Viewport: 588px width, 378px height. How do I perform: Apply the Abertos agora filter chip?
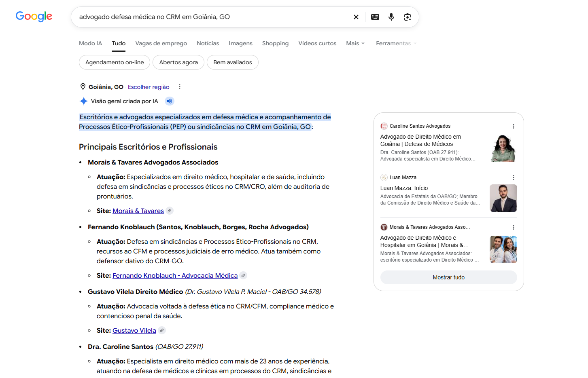[x=178, y=62]
